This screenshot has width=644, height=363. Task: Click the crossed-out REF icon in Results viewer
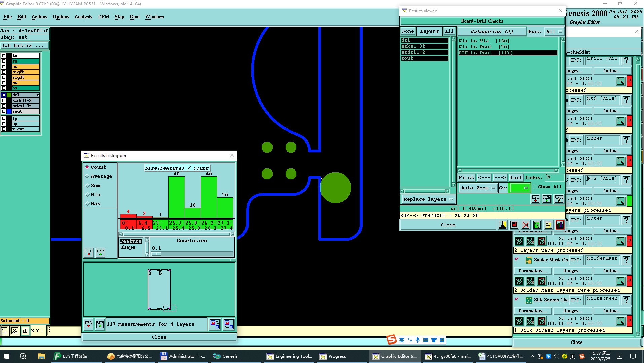(x=526, y=225)
